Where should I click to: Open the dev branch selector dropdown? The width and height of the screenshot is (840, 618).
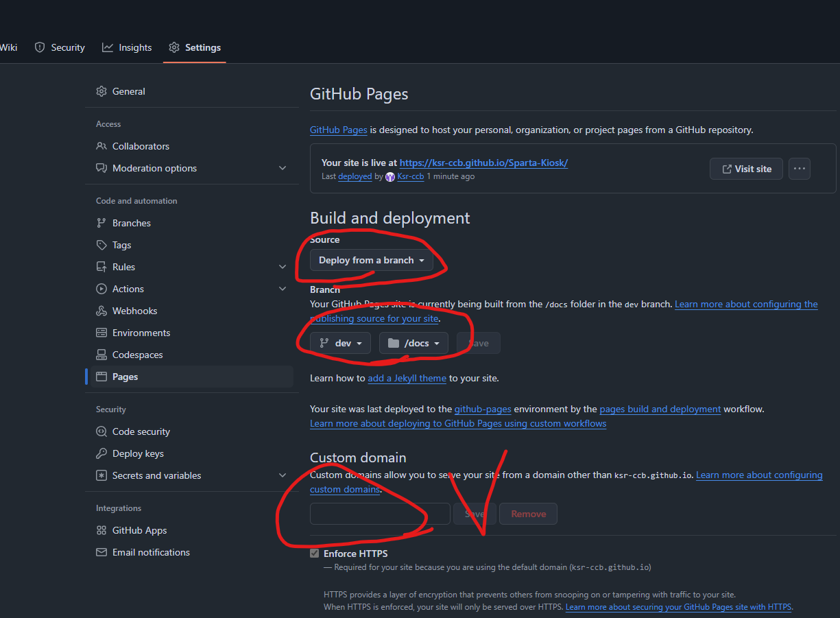[x=341, y=343]
